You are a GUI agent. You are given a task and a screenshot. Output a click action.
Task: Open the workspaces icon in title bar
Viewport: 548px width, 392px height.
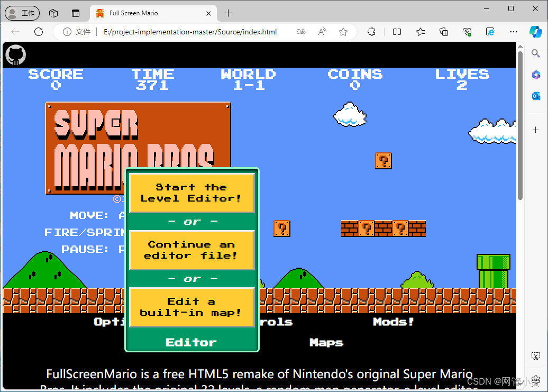pyautogui.click(x=53, y=13)
